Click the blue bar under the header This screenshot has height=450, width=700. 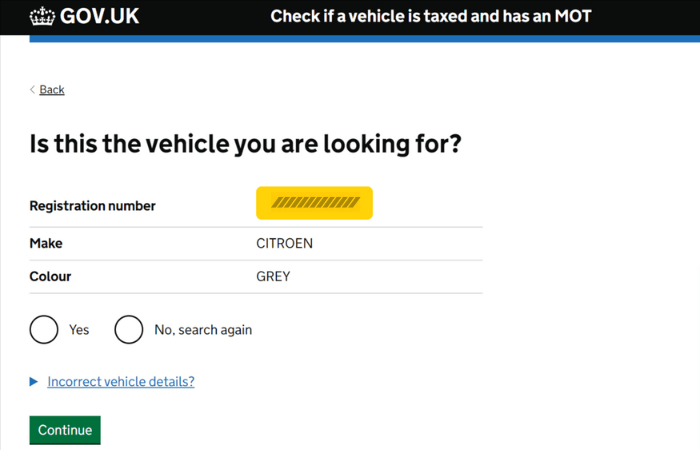365,39
